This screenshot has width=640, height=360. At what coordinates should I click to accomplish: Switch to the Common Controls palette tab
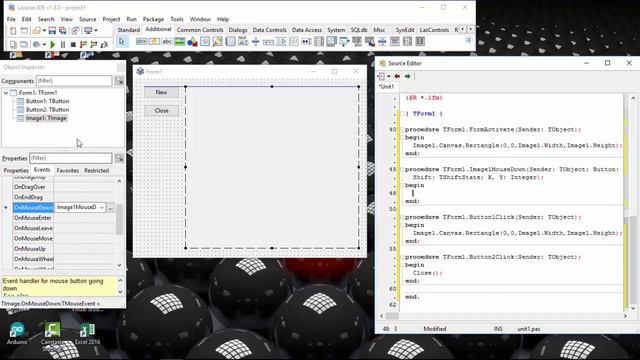tap(200, 30)
